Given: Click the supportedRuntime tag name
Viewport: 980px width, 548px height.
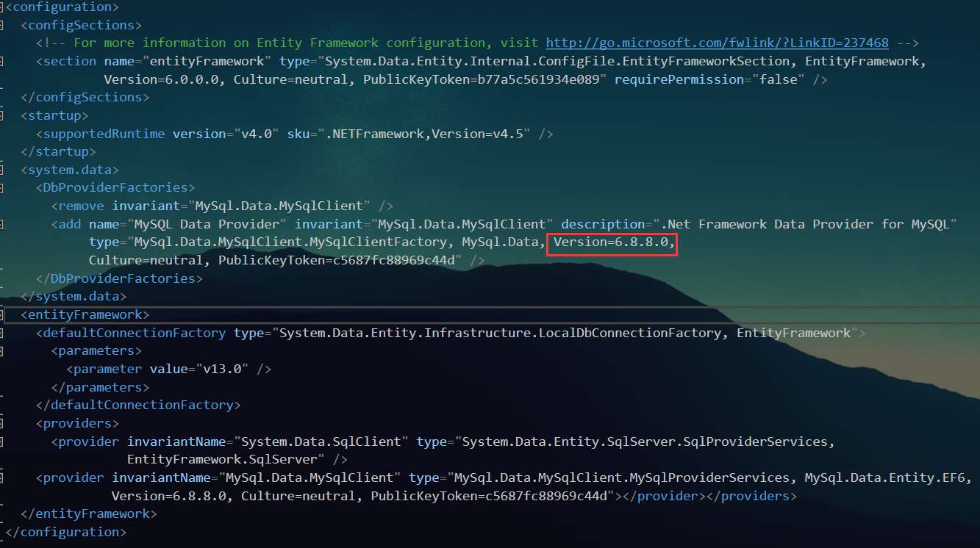Looking at the screenshot, I should point(104,134).
